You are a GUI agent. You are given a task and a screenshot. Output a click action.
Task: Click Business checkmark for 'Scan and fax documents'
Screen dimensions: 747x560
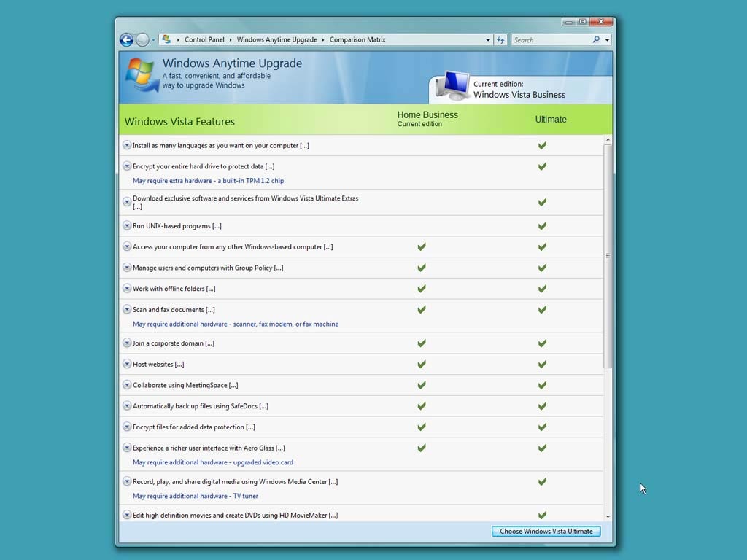[422, 309]
